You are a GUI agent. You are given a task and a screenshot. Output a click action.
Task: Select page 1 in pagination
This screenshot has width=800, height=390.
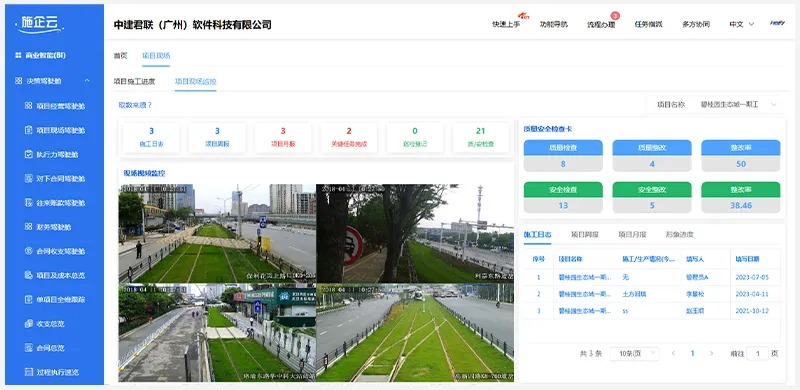click(x=692, y=353)
